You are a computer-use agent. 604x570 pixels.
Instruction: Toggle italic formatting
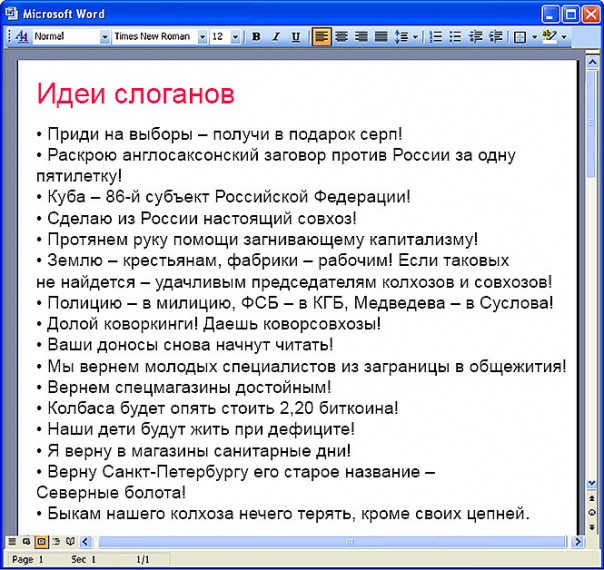point(275,37)
